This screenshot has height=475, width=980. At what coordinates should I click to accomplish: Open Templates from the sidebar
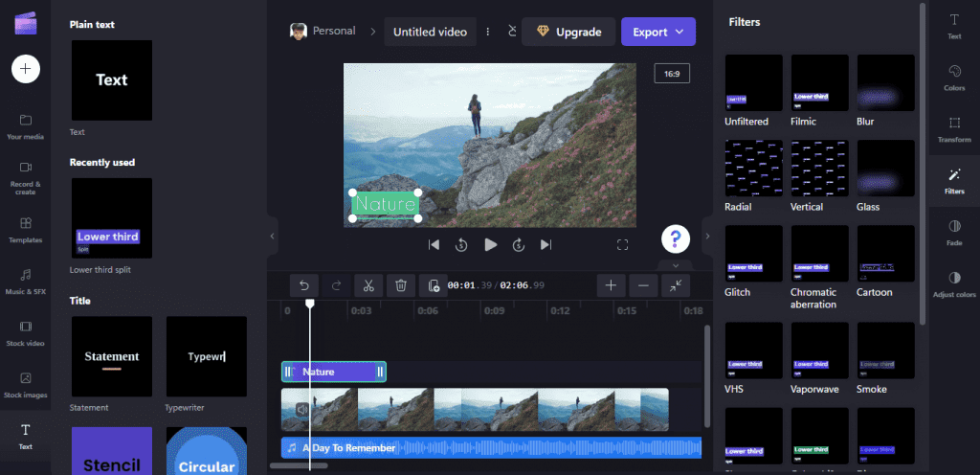coord(26,230)
